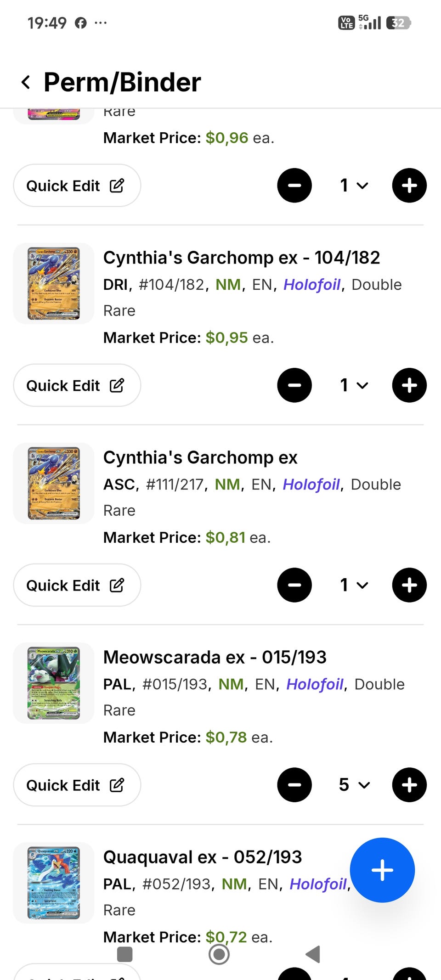
Task: Decrease quantity of ASC Cynthia's Garchomp ex
Action: click(x=294, y=585)
